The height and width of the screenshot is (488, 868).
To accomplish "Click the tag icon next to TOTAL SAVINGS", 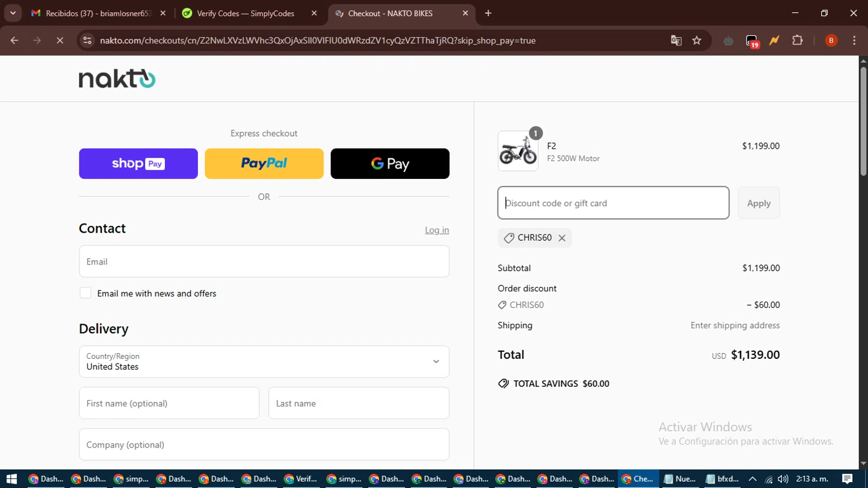I will coord(503,384).
